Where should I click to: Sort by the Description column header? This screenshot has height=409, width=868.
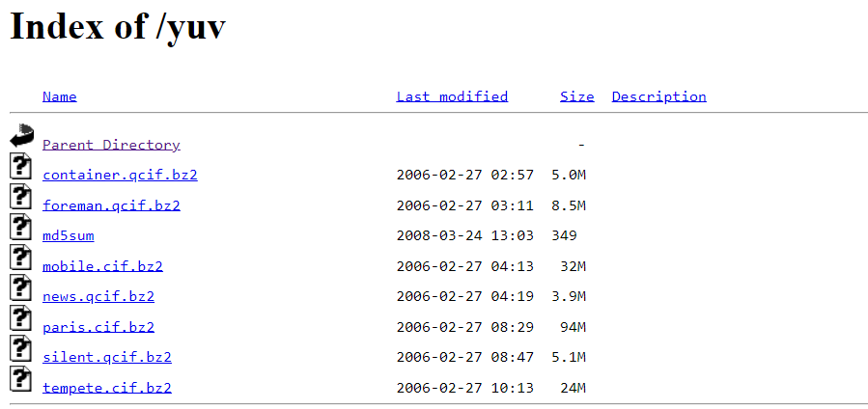click(x=658, y=96)
